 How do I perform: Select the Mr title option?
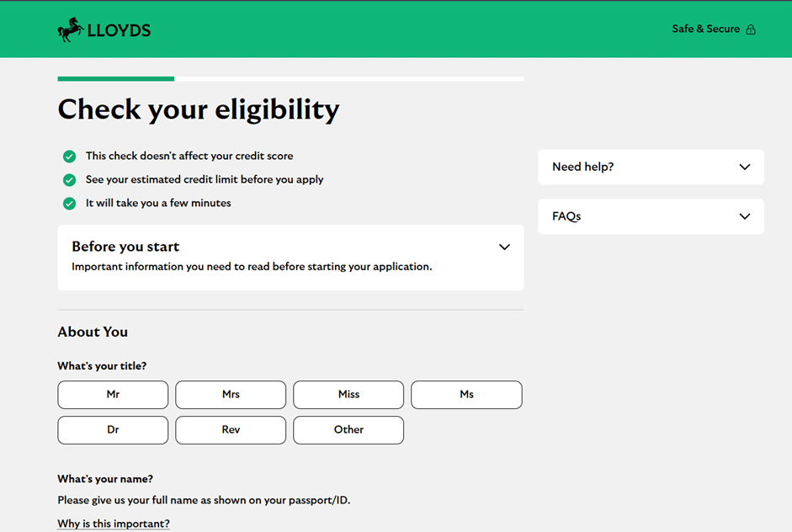click(113, 395)
